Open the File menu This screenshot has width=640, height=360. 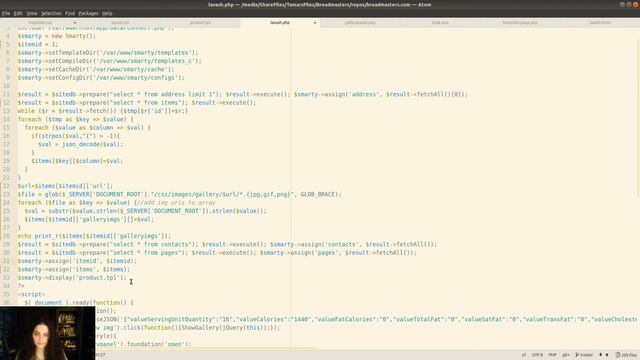coord(6,13)
